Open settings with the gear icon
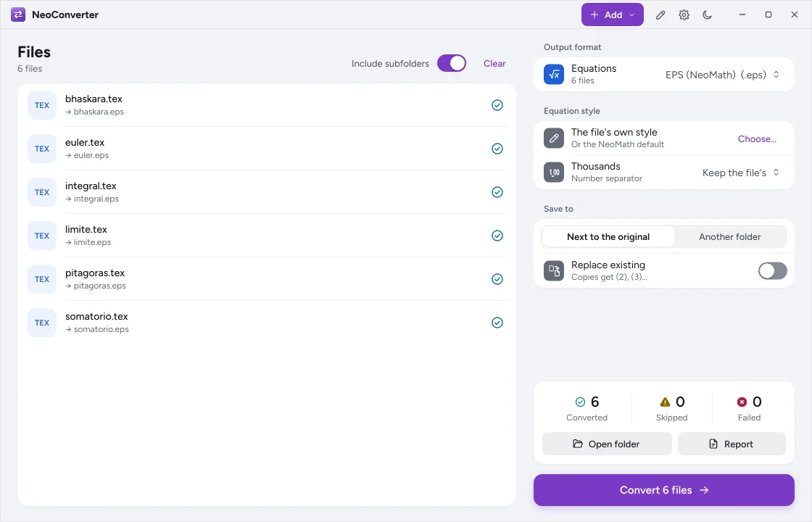812x522 pixels. 684,15
